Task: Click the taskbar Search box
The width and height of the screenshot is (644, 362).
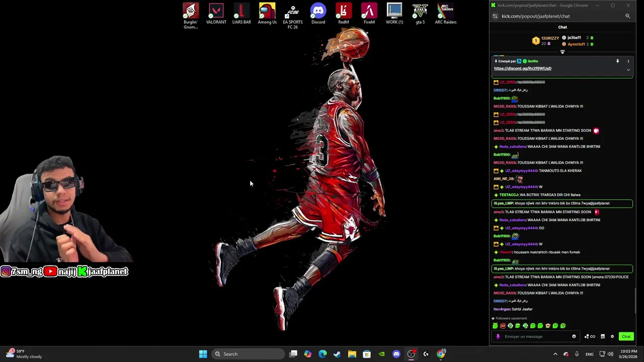Action: (248, 354)
